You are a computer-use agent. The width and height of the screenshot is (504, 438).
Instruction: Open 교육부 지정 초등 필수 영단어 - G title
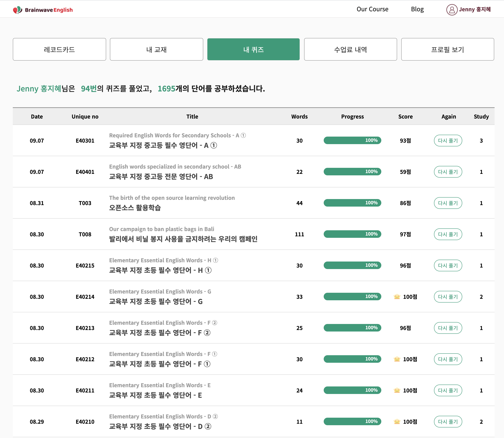tap(156, 301)
